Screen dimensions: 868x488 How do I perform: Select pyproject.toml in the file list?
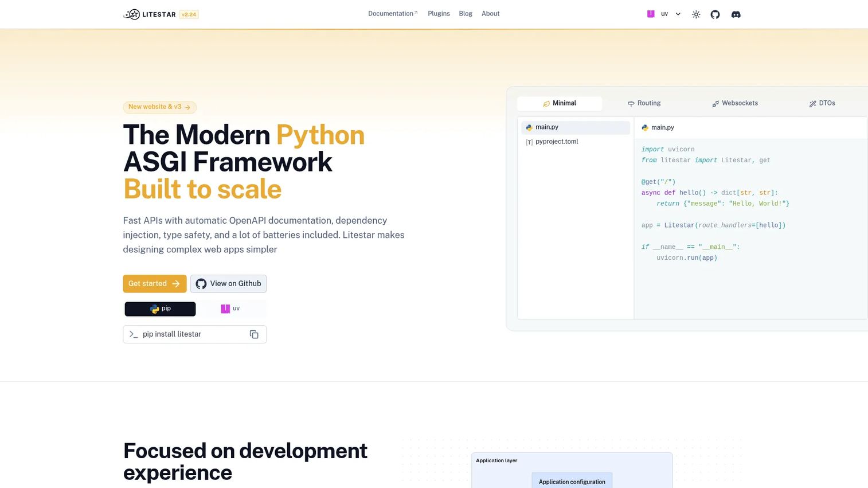[576, 142]
